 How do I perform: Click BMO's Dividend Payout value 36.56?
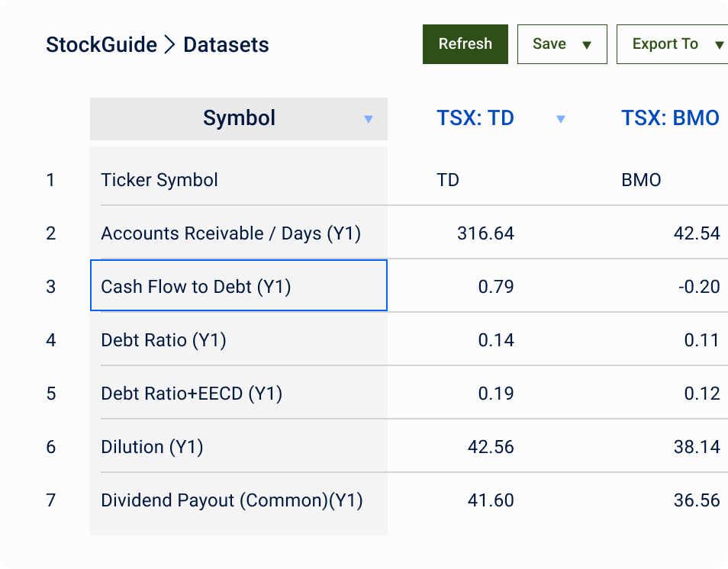[x=697, y=500]
